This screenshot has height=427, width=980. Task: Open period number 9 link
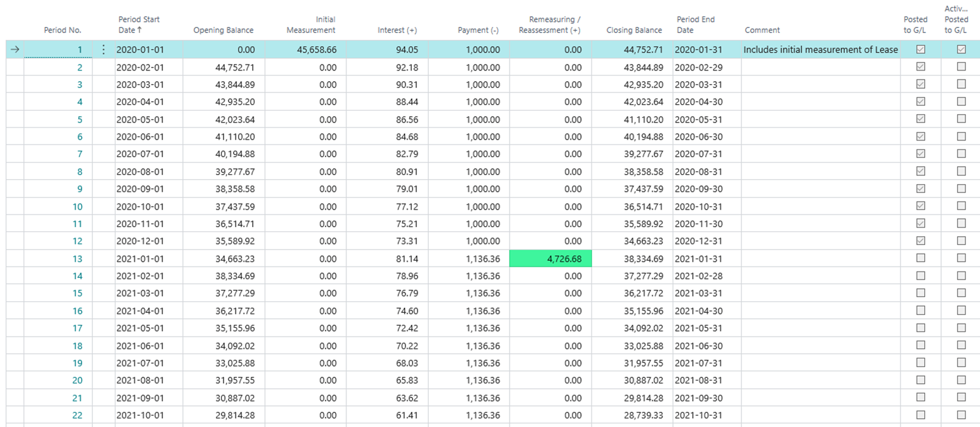point(79,189)
